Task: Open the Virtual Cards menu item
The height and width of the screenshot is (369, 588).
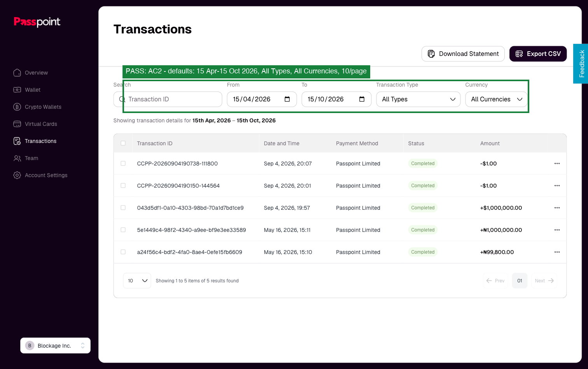Action: 35,124
